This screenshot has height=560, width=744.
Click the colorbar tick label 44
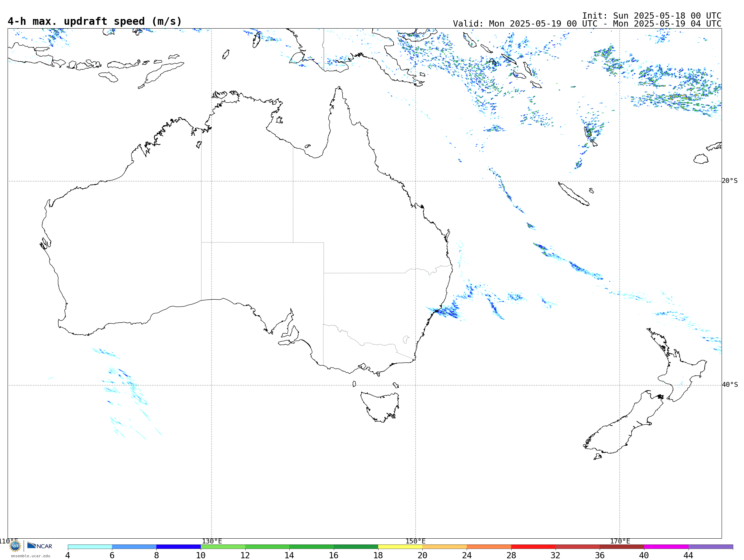(x=689, y=556)
